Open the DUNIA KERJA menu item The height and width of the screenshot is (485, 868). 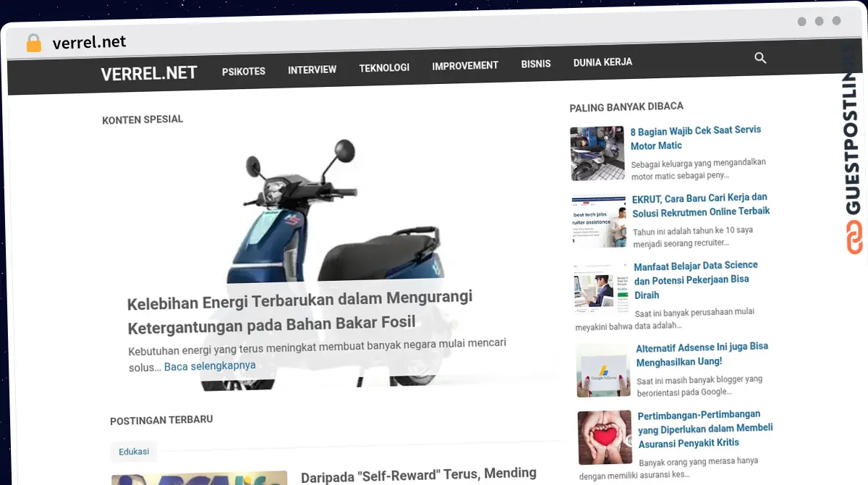[603, 62]
